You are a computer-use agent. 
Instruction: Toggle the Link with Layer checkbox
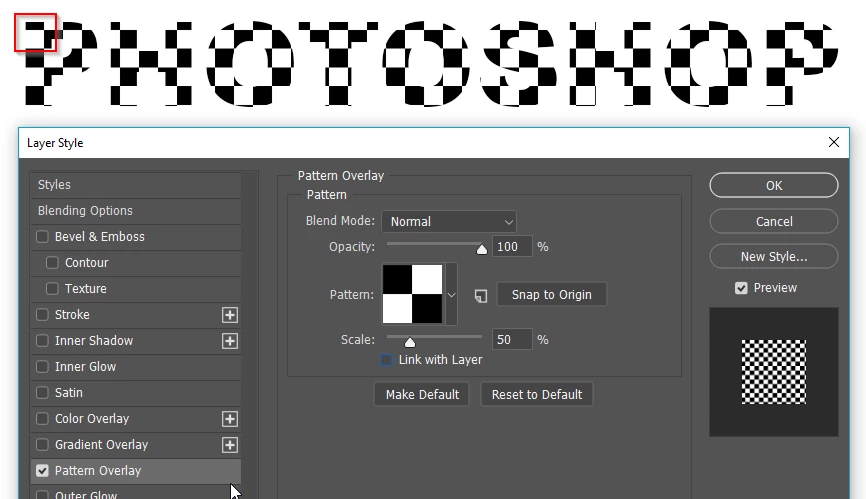387,360
